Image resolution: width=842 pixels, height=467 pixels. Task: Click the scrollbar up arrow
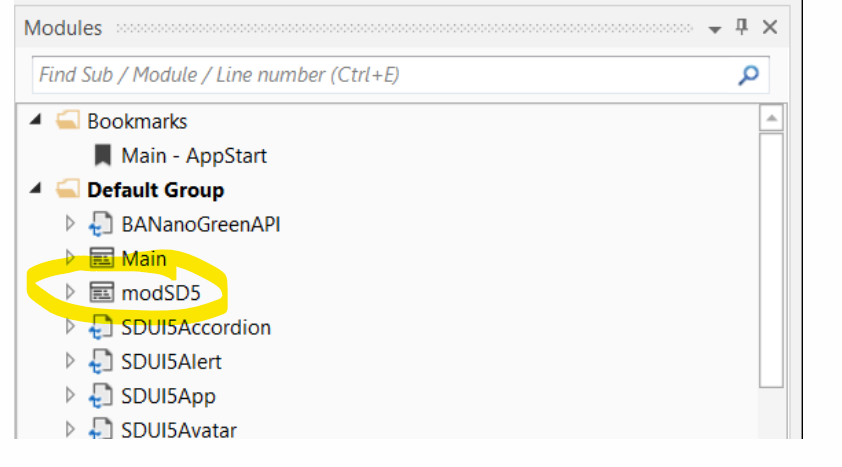click(771, 119)
